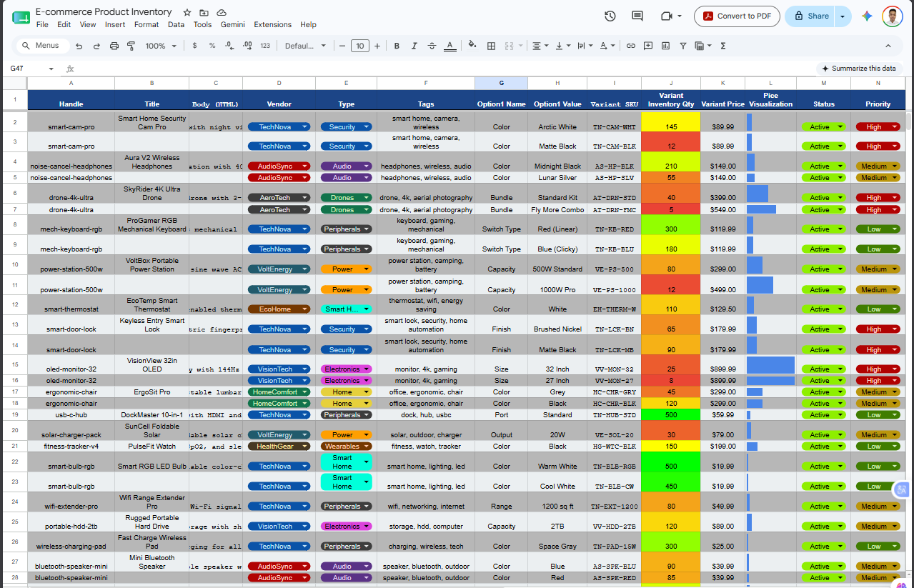Toggle bold formatting
Viewport: 914px width, 588px height.
397,46
